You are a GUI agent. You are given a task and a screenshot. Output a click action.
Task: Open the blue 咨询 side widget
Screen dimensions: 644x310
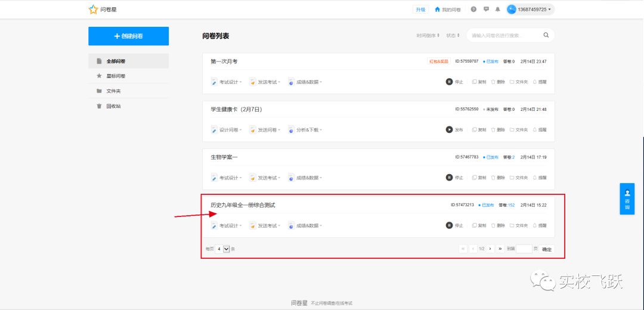coord(627,199)
